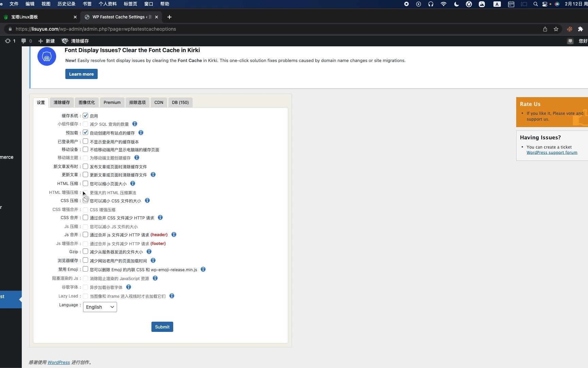588x368 pixels.
Task: Open 新建 menu in admin bar
Action: point(47,41)
